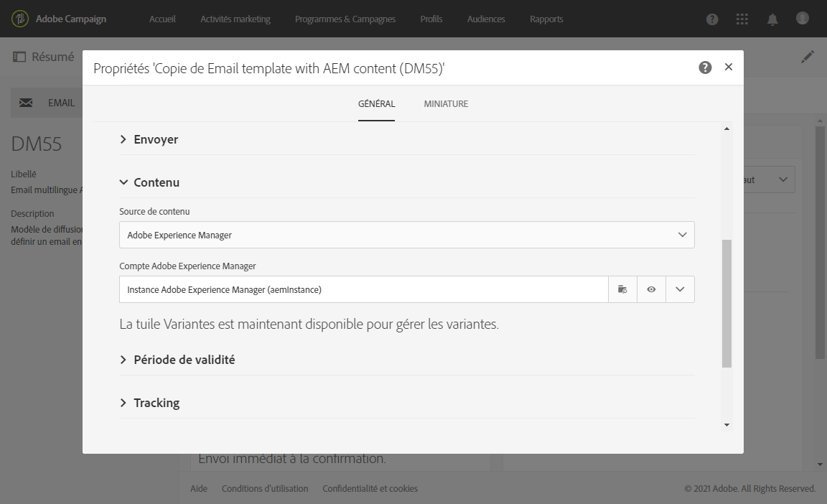Open dialog help question mark icon

[x=705, y=67]
